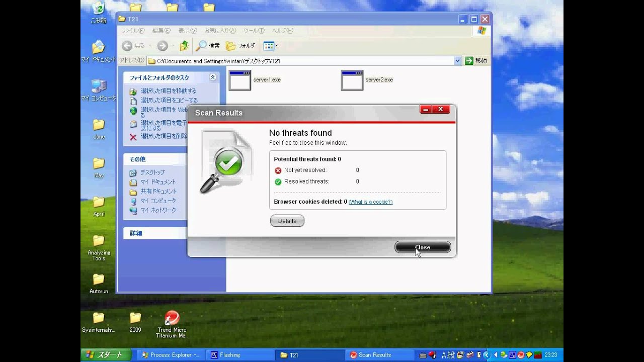Toggle the Folders (フォルダ) toolbar button
The image size is (644, 362).
[240, 46]
